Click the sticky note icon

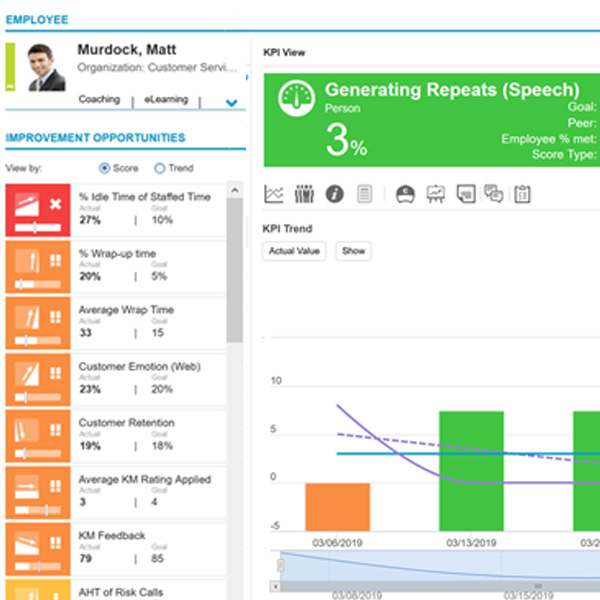click(465, 193)
